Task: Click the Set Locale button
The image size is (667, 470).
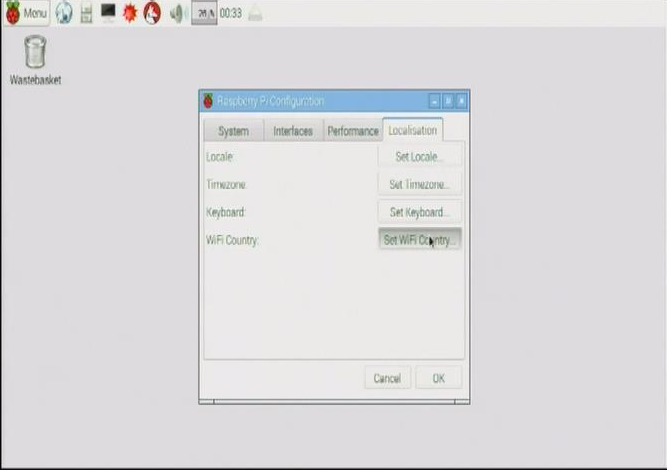Action: pos(420,157)
